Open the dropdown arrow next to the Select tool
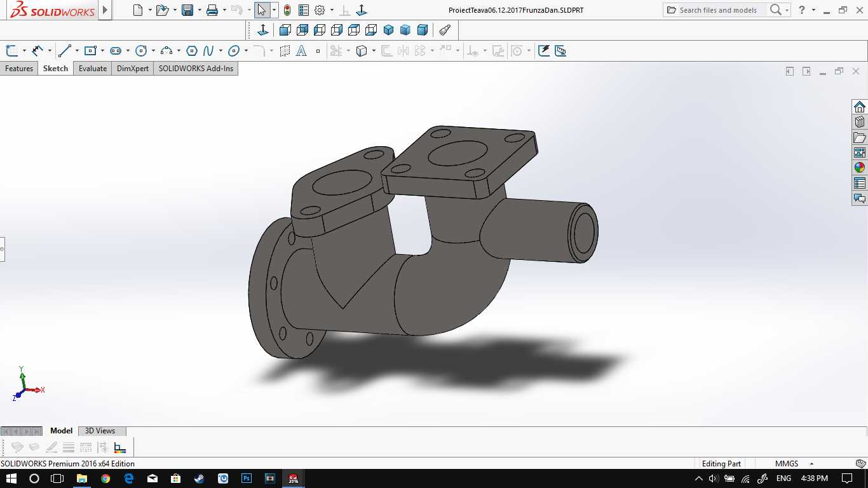 (x=274, y=10)
